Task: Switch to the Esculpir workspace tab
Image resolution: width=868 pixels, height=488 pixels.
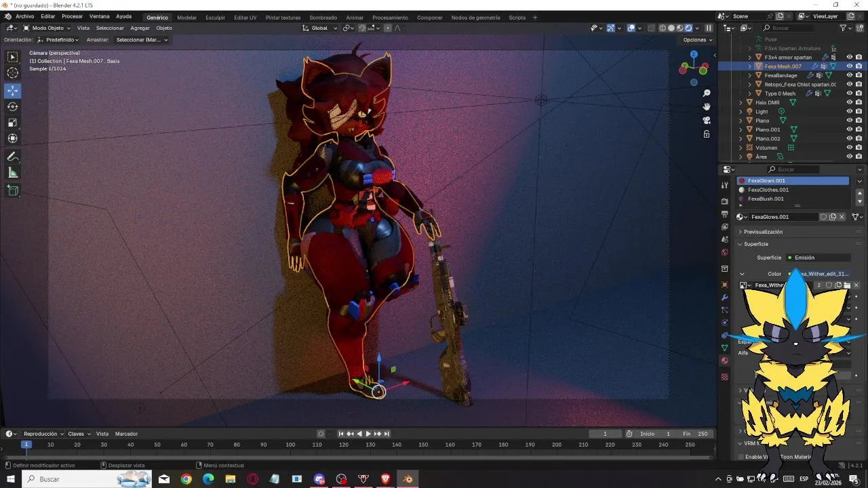Action: pyautogui.click(x=215, y=18)
